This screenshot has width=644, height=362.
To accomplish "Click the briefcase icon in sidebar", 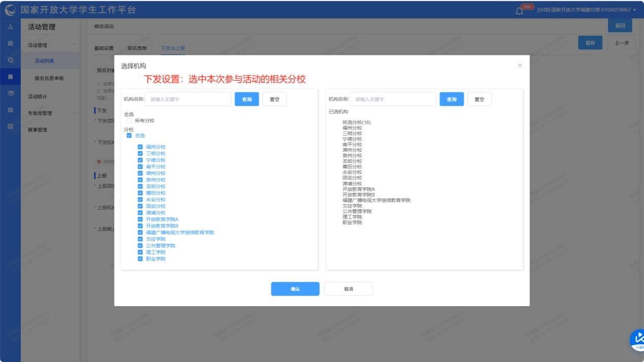I will 10,110.
